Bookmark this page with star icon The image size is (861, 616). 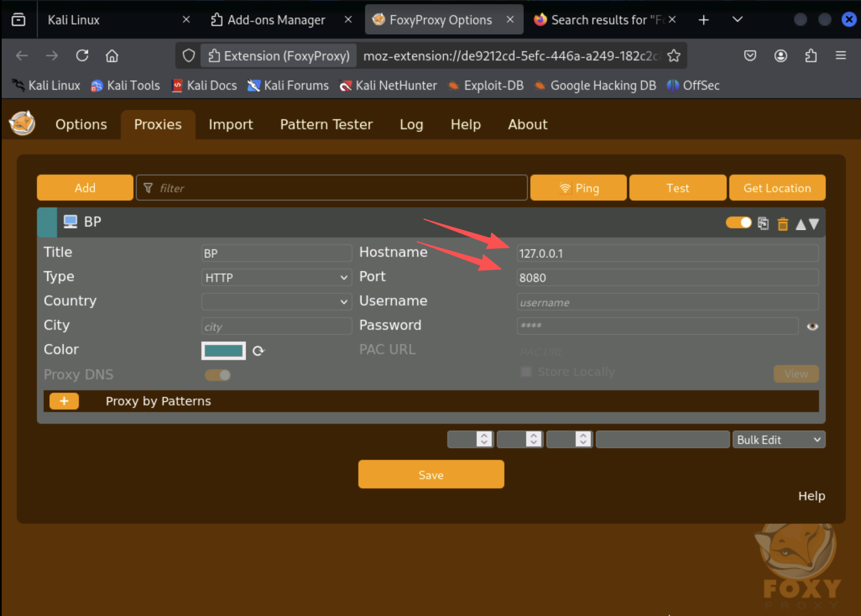(x=674, y=55)
